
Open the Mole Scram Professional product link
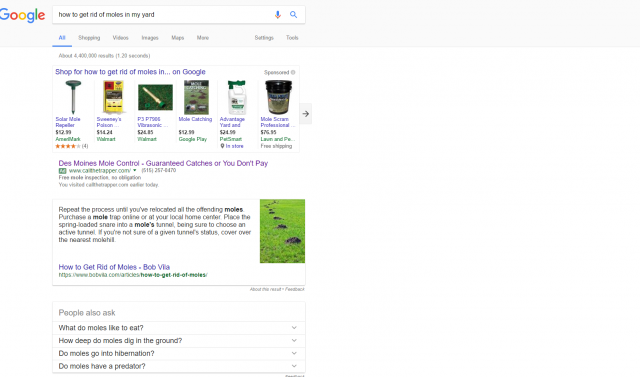click(x=278, y=122)
